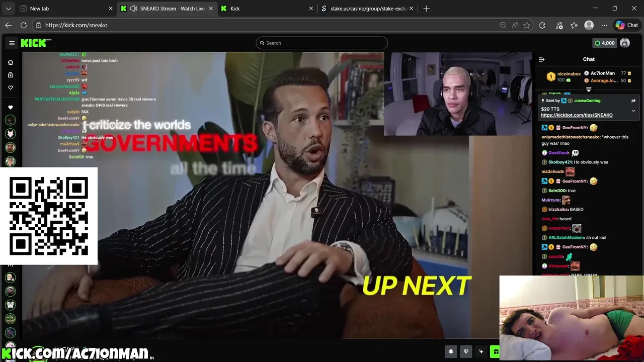Open Browse icon in Kick sidebar
This screenshot has width=644, height=362.
[11, 75]
